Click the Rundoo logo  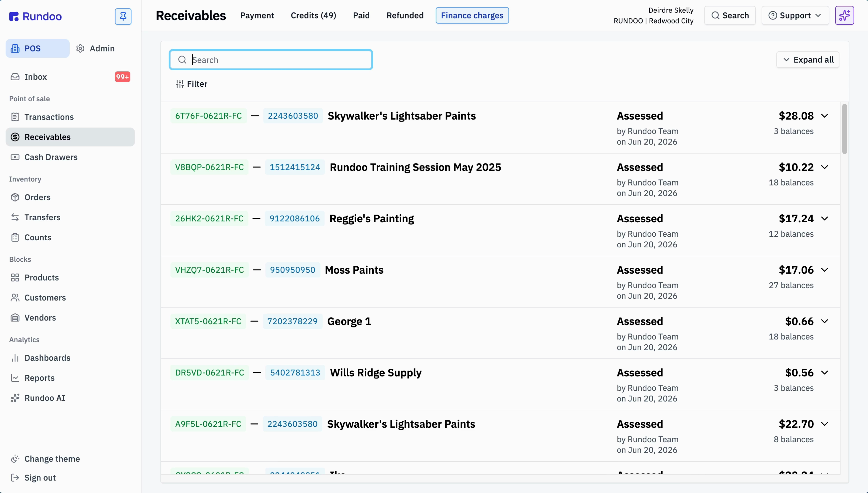click(x=35, y=16)
